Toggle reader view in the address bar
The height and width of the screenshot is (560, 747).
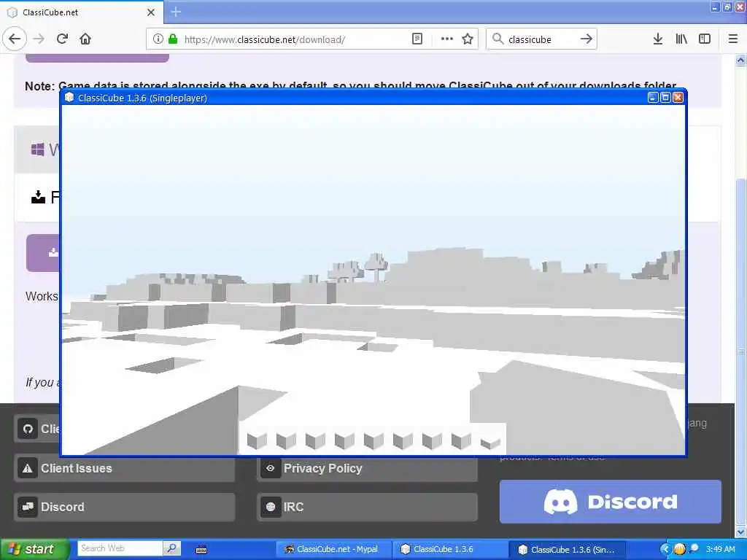(x=417, y=39)
